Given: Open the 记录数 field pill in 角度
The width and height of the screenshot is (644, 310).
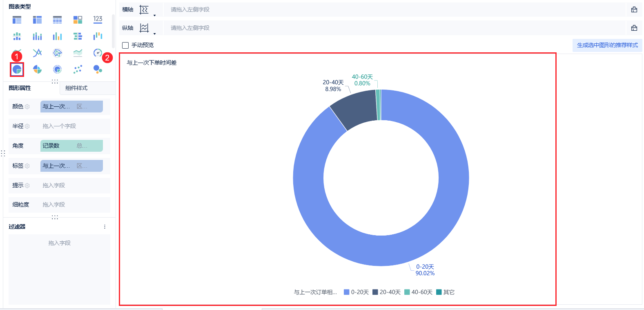Looking at the screenshot, I should pyautogui.click(x=71, y=146).
